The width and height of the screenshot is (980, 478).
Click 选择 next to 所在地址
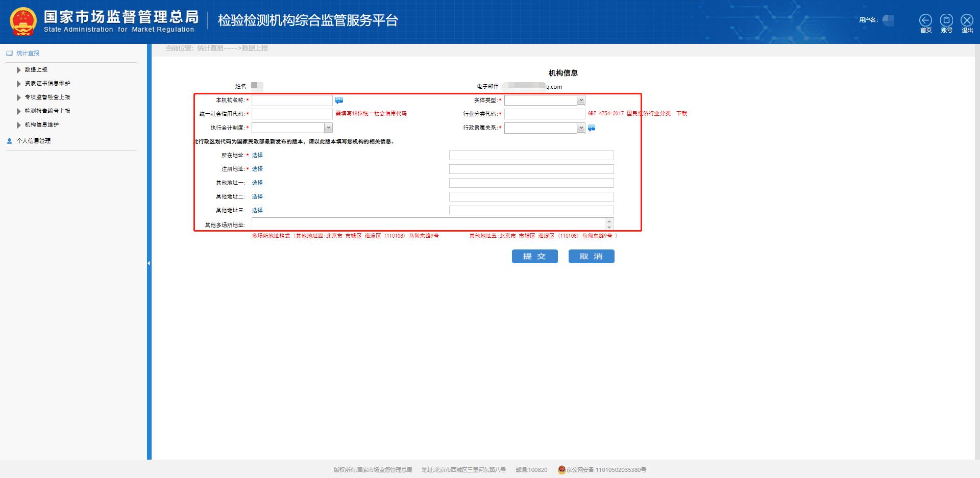[x=258, y=155]
